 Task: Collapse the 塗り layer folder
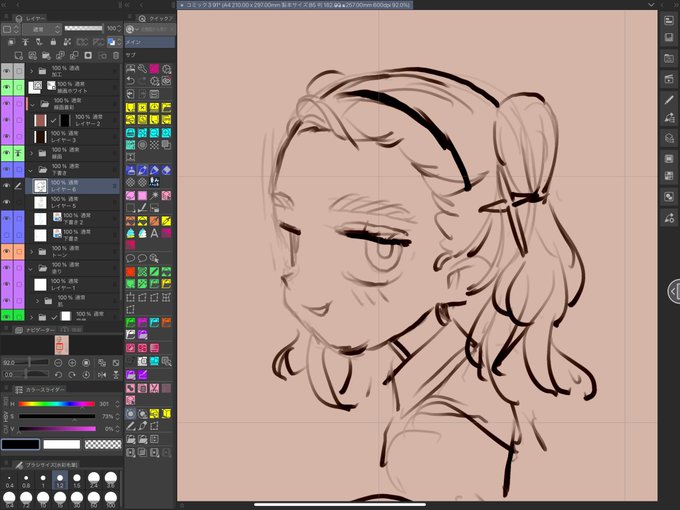pos(31,268)
